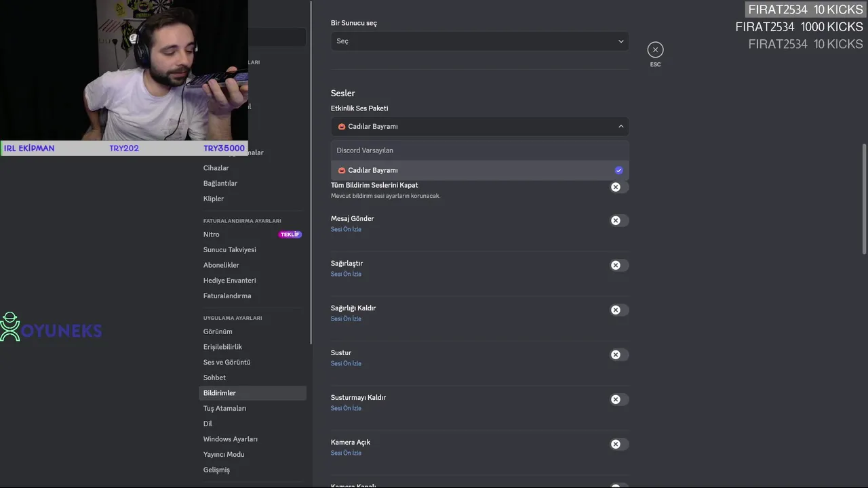Viewport: 868px width, 488px height.
Task: Click Sesi Ön İzle under Susturmayı Kaldır
Action: tap(346, 408)
